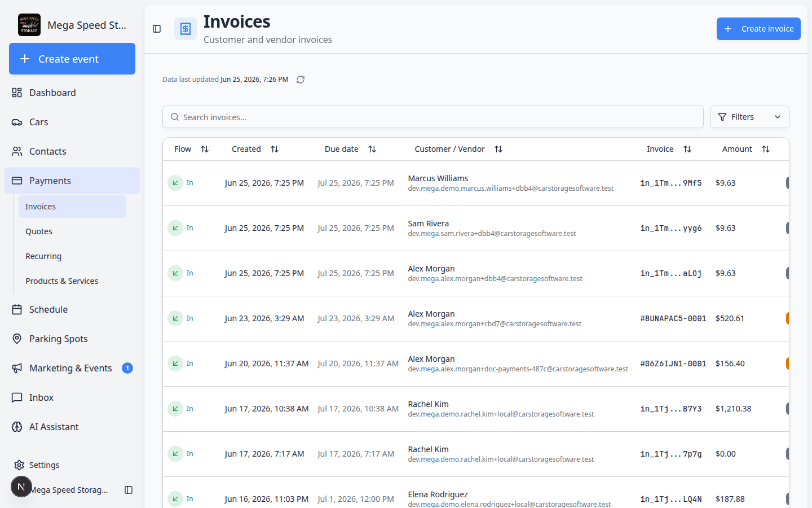Click the Jul 20, 2026, 11:37 AM due date

click(358, 364)
